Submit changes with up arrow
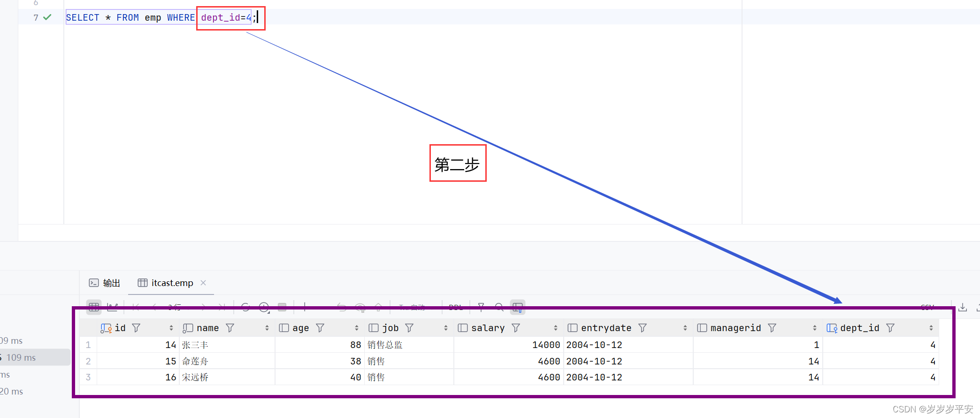The width and height of the screenshot is (980, 418). click(x=378, y=307)
